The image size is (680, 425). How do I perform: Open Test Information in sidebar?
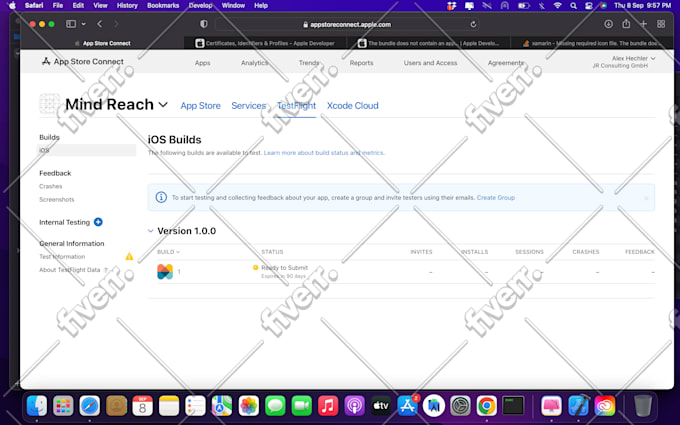(62, 256)
